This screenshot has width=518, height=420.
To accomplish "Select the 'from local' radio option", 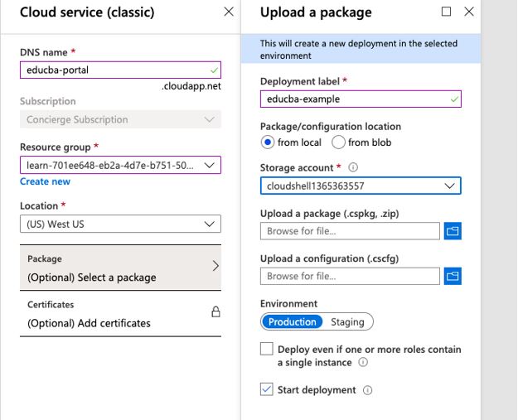I will point(268,142).
